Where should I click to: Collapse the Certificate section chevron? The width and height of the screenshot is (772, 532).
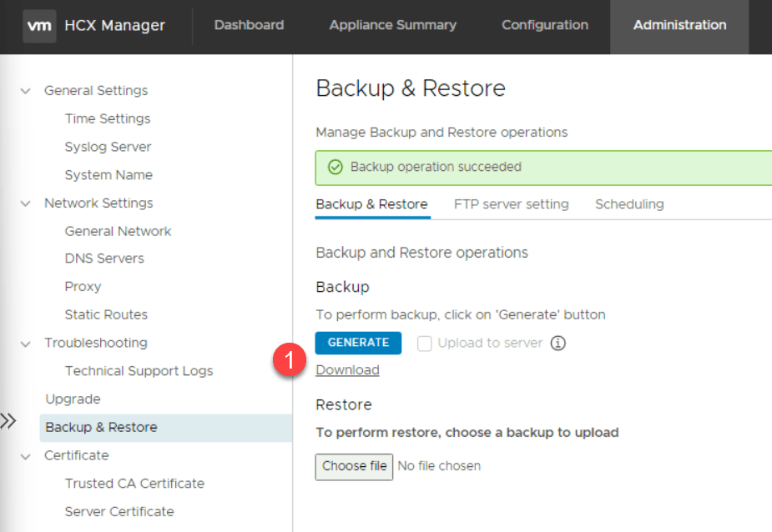click(26, 455)
